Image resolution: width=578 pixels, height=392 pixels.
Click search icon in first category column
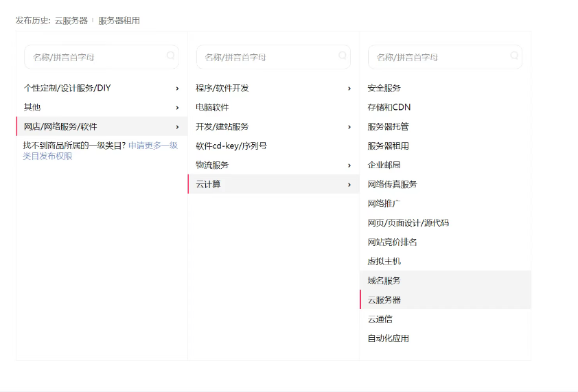point(170,56)
